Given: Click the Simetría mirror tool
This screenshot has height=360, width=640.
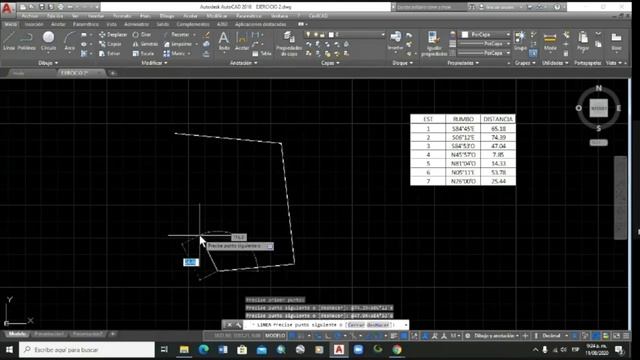Looking at the screenshot, I should (145, 44).
